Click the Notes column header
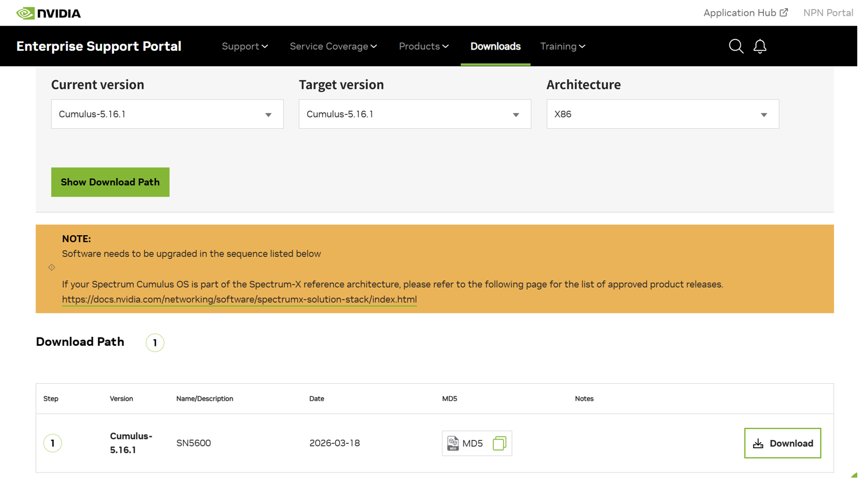The width and height of the screenshot is (868, 494). (584, 399)
